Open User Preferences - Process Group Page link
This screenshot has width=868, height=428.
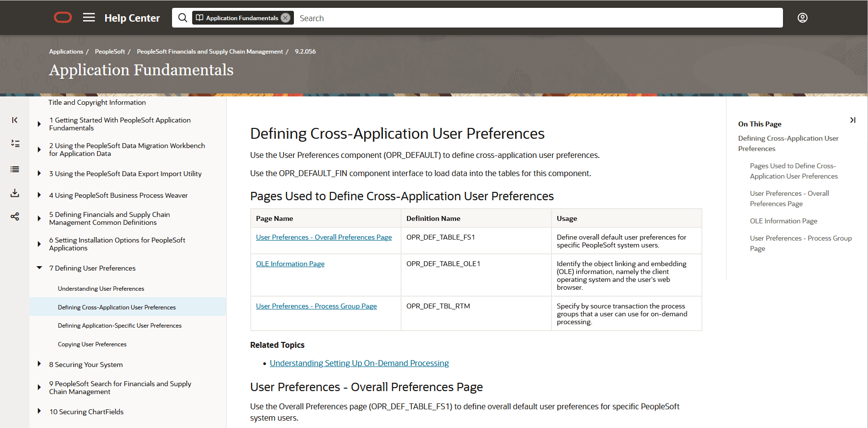[316, 306]
